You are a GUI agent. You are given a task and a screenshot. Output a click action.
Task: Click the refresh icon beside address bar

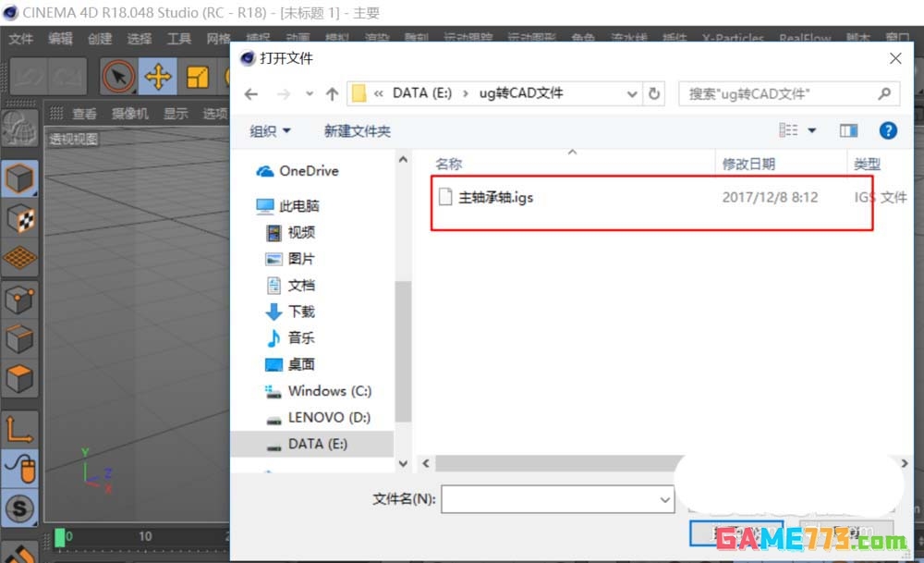tap(654, 92)
